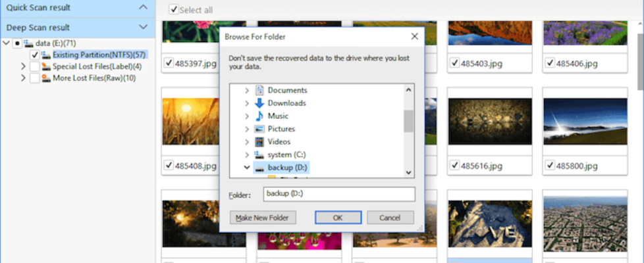644x263 pixels.
Task: Select the backup (D:) drive icon
Action: click(x=259, y=168)
